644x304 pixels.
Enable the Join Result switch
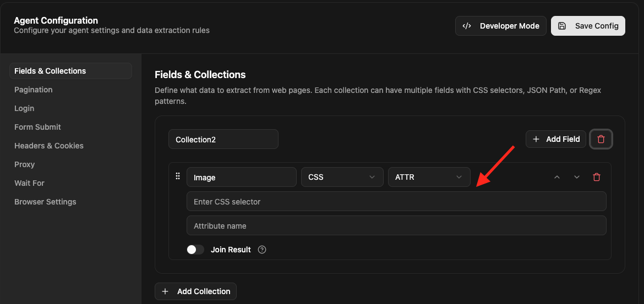point(195,250)
